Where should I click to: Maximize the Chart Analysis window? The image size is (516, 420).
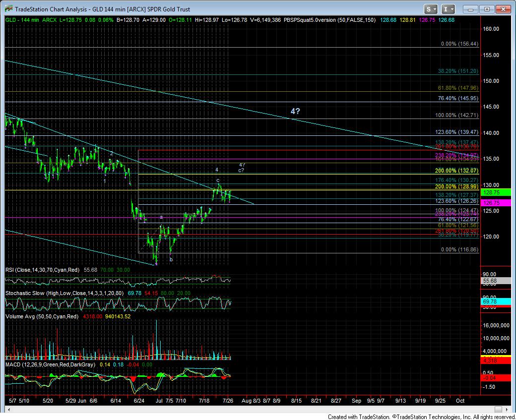[x=487, y=9]
